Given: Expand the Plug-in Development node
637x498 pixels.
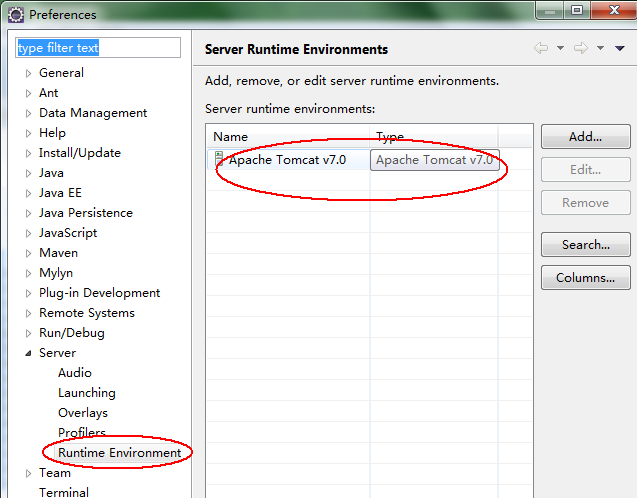Looking at the screenshot, I should click(28, 293).
